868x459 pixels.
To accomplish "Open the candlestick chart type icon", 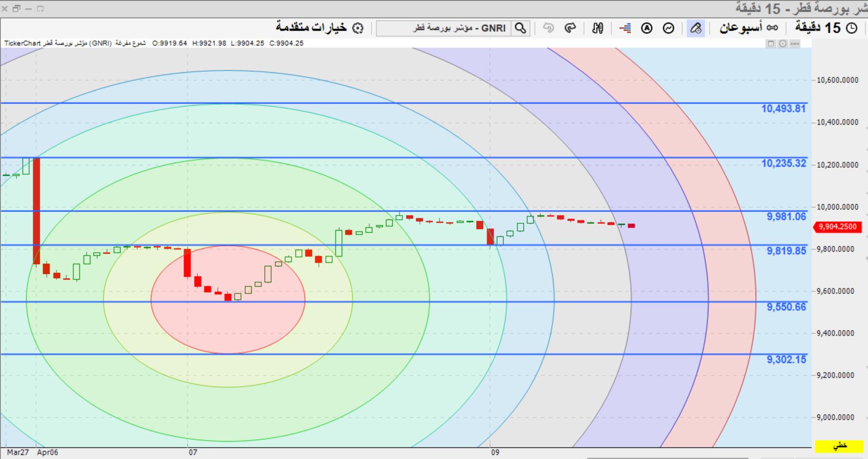I will pyautogui.click(x=598, y=29).
